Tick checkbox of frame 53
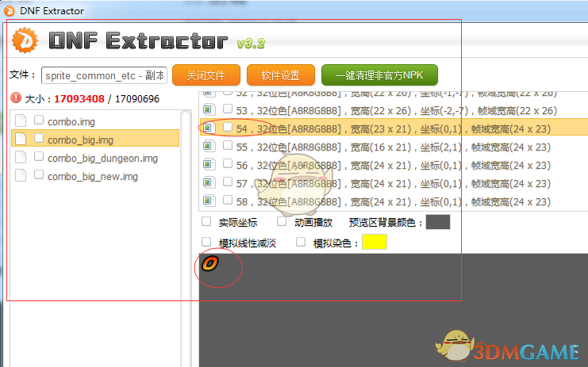The height and width of the screenshot is (367, 588). click(x=228, y=109)
